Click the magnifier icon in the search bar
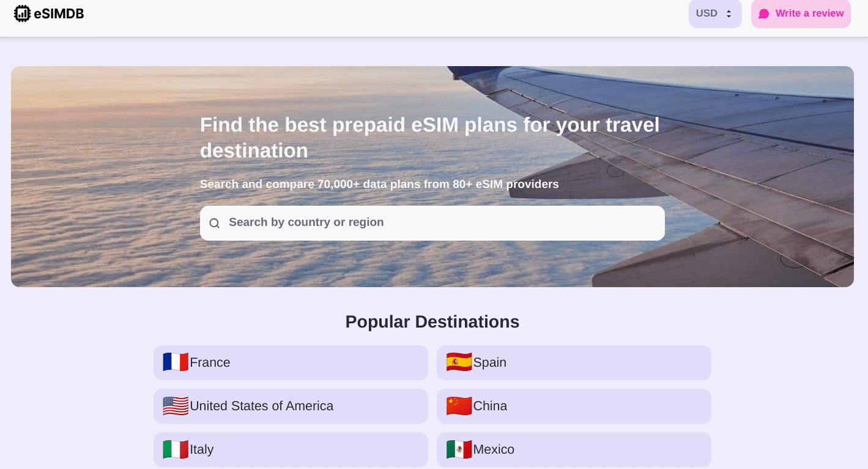This screenshot has height=469, width=868. pos(214,223)
